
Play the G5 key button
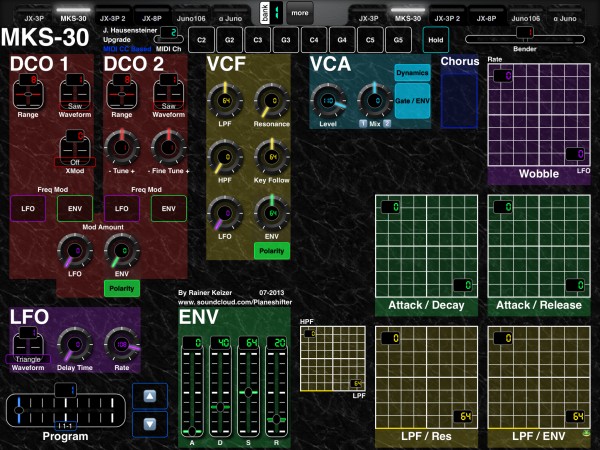coord(398,40)
